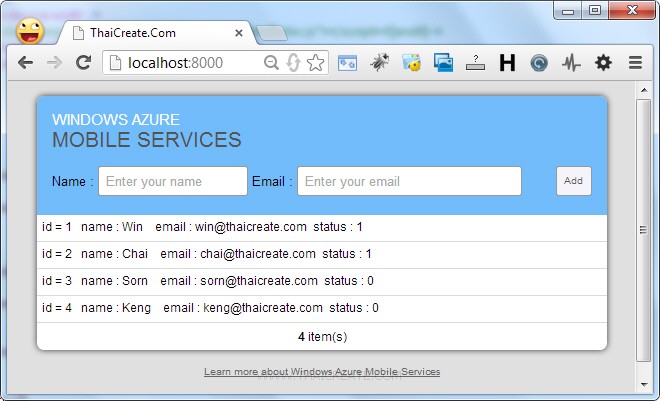Click the browser forward arrow
Image resolution: width=660 pixels, height=401 pixels.
pos(54,63)
